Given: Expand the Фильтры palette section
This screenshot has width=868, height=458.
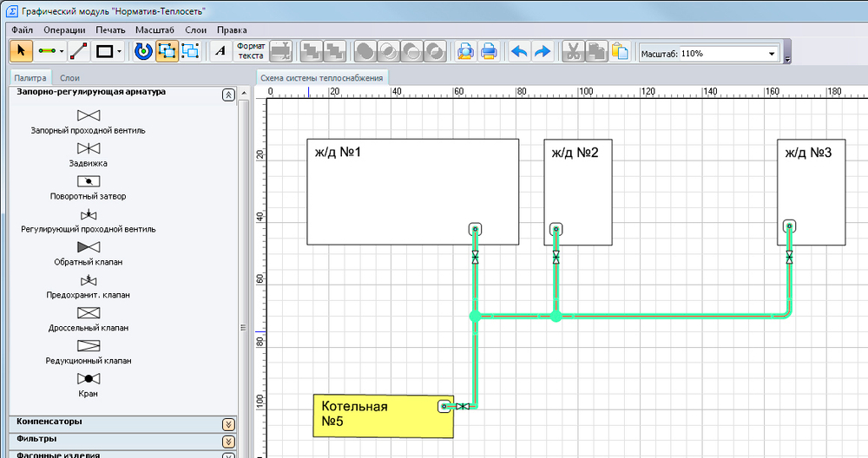Looking at the screenshot, I should pos(228,440).
